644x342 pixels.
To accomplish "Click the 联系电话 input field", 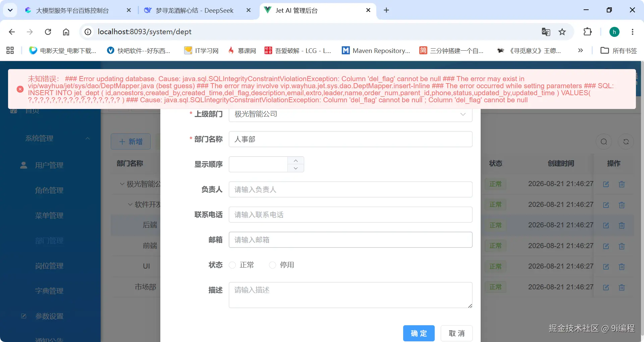I will (x=351, y=215).
